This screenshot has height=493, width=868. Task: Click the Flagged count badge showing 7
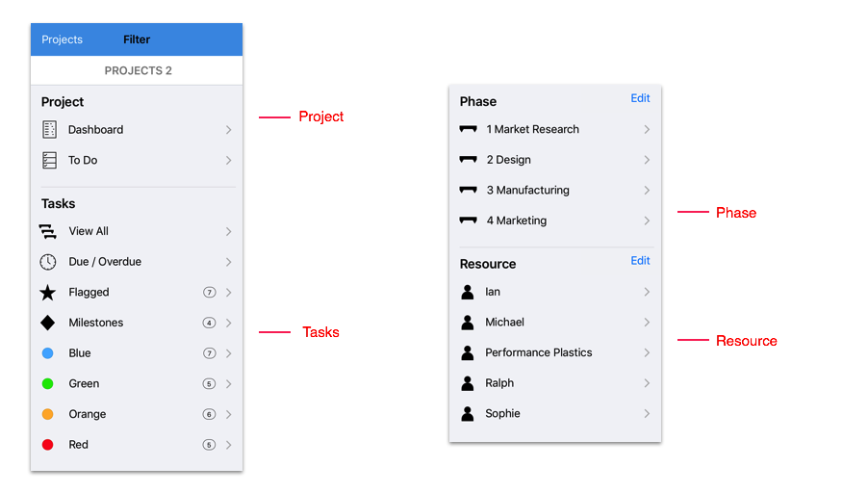[x=209, y=293]
